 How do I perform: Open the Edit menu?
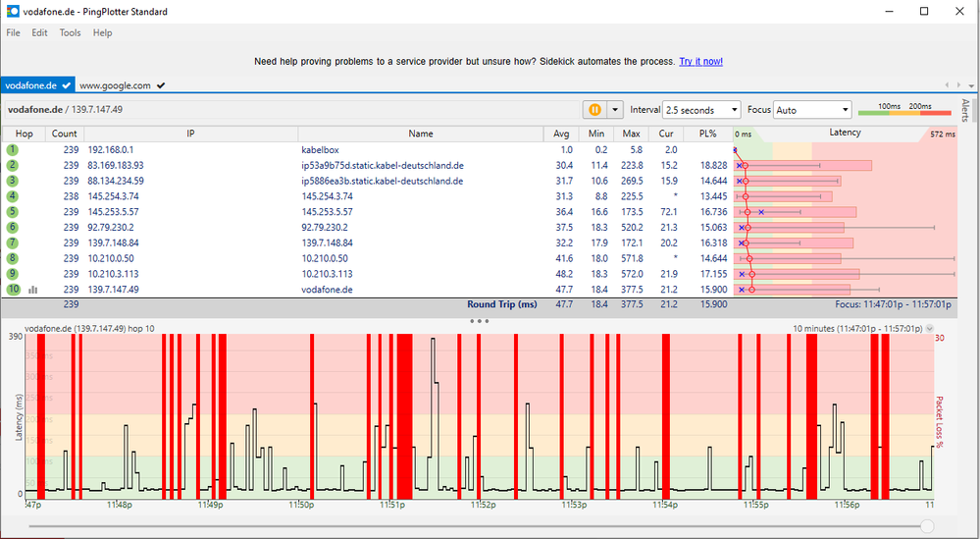click(39, 32)
